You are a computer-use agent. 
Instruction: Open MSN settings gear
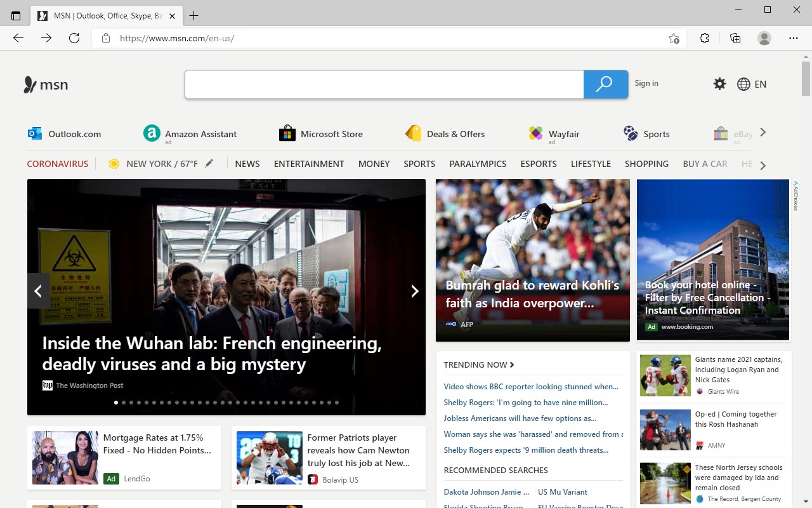coord(719,84)
